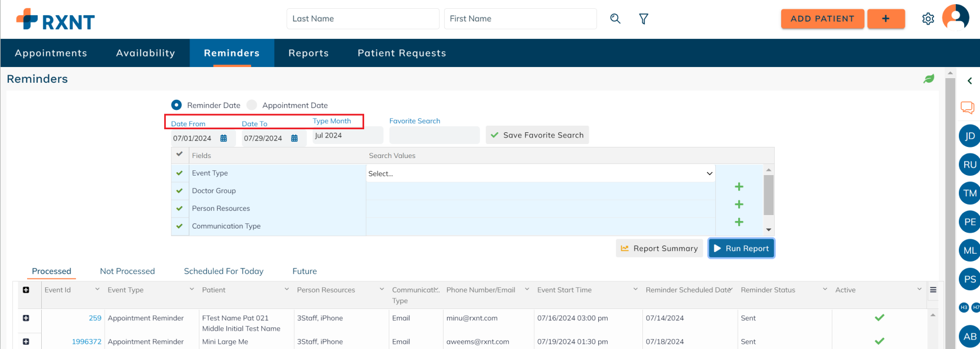Open the settings gear icon
980x349 pixels.
point(928,19)
